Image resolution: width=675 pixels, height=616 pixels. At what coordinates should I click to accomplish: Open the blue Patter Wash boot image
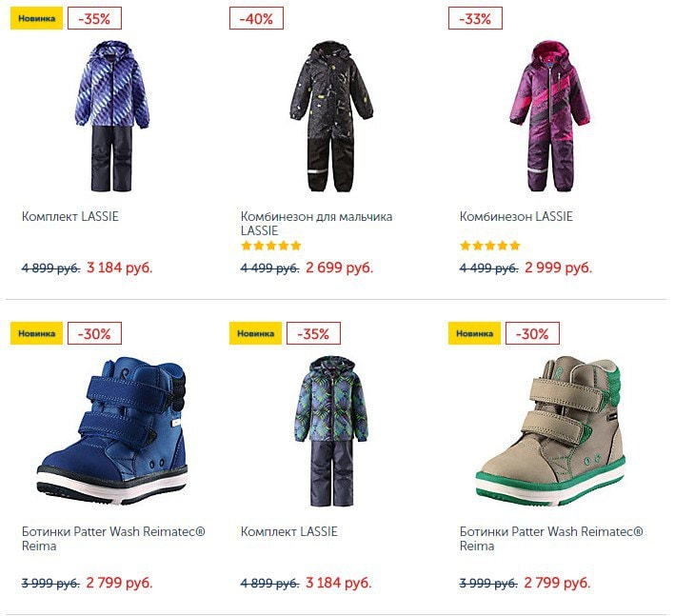(x=112, y=430)
